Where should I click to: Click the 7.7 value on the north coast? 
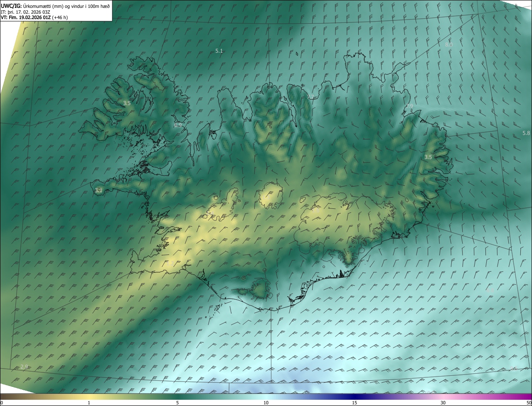[310, 97]
